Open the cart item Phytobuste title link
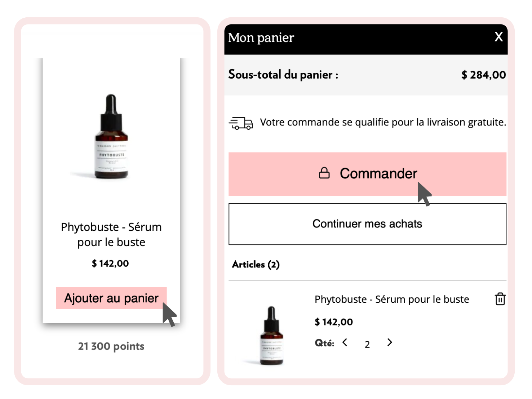The image size is (532, 399). pyautogui.click(x=392, y=299)
